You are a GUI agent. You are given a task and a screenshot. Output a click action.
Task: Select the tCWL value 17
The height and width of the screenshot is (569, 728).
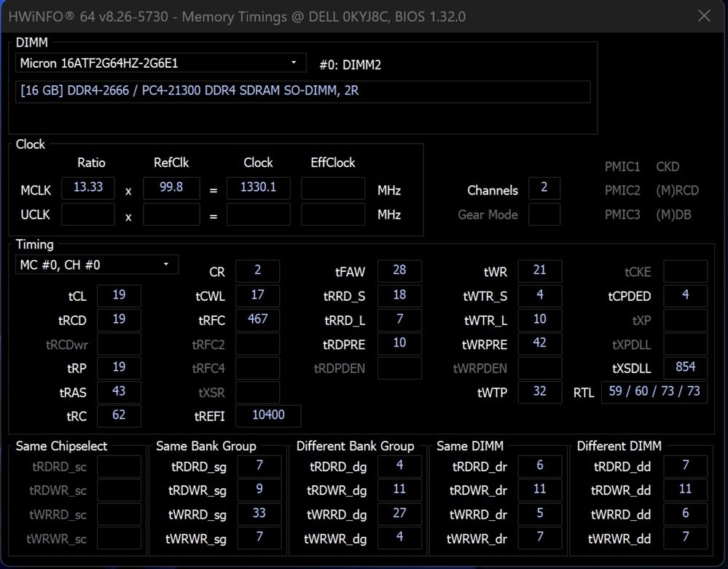(x=258, y=296)
